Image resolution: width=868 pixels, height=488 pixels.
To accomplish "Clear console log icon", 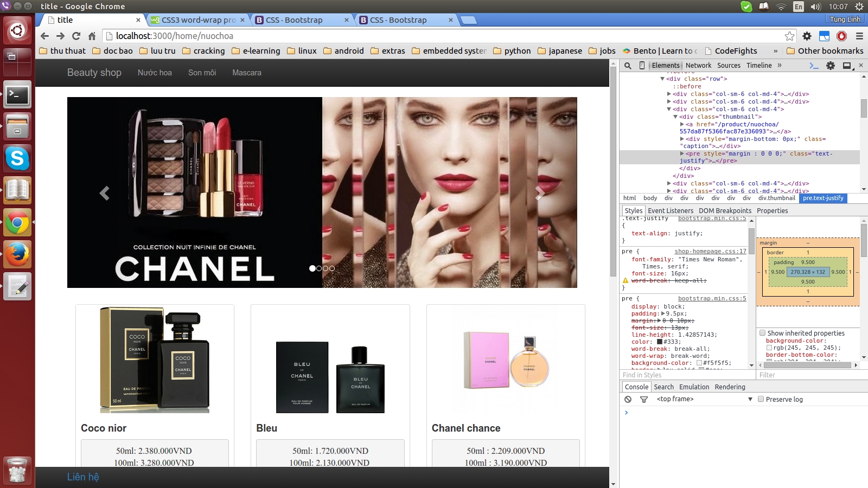I will click(628, 399).
